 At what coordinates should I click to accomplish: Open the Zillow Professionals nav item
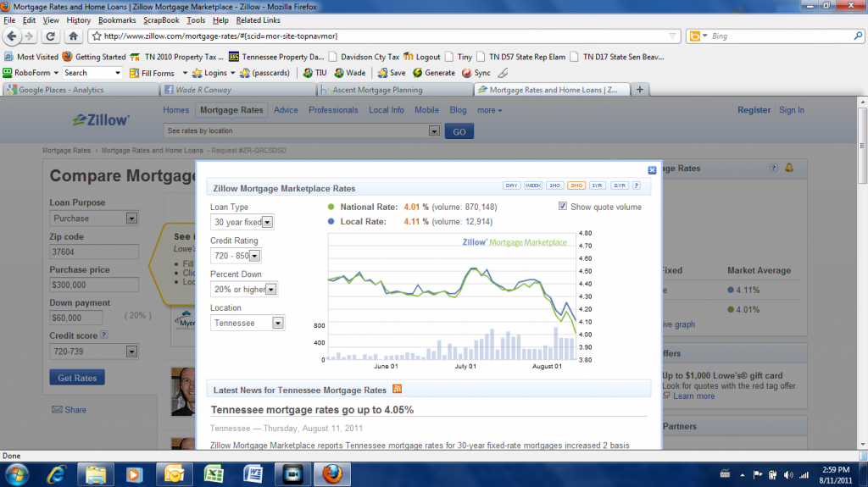point(333,110)
